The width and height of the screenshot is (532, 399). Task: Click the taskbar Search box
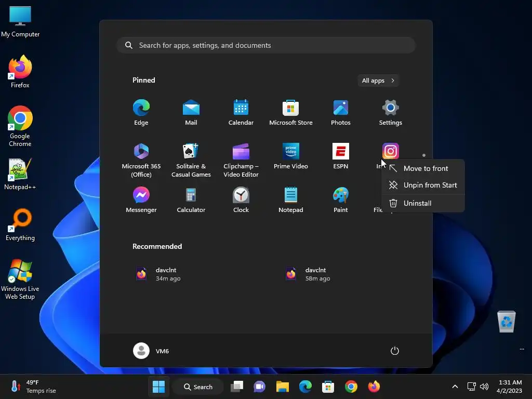(198, 387)
